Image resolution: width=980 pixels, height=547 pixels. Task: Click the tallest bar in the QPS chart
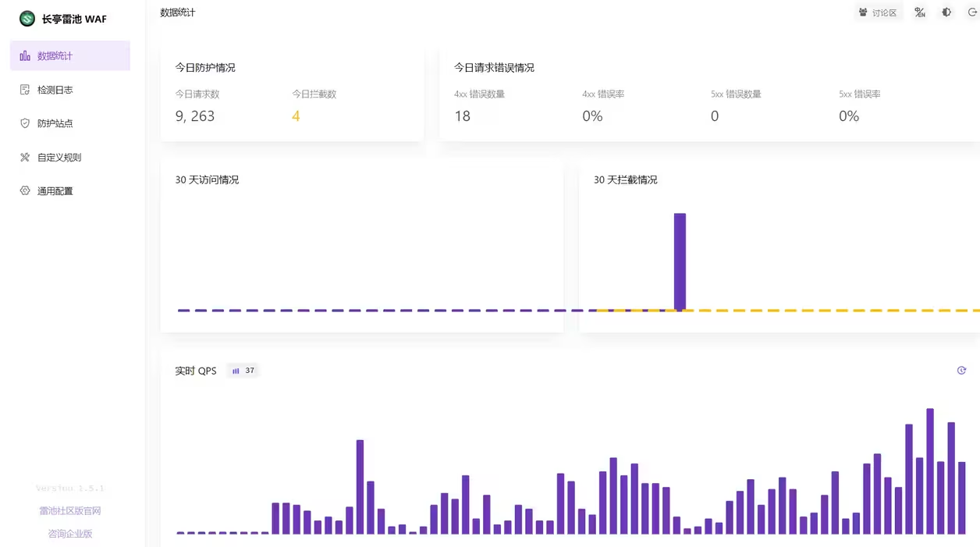930,471
